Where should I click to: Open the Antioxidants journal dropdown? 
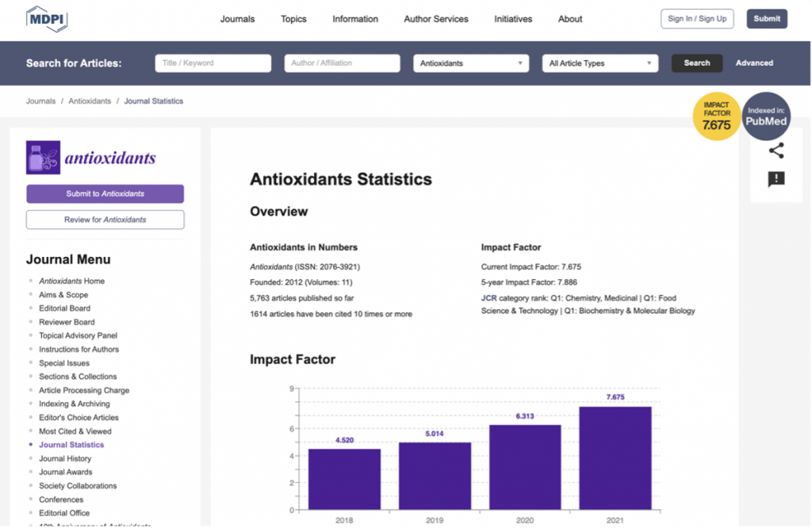pos(471,63)
